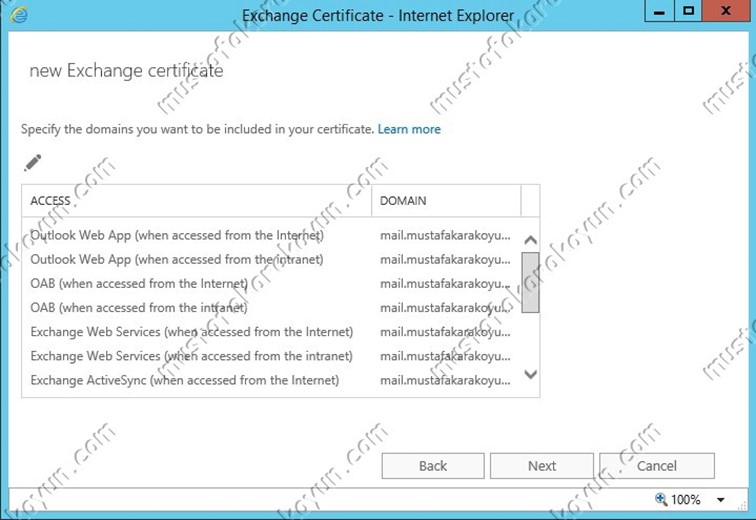Select OAB accessed from the Internet row
756x520 pixels.
coord(271,283)
